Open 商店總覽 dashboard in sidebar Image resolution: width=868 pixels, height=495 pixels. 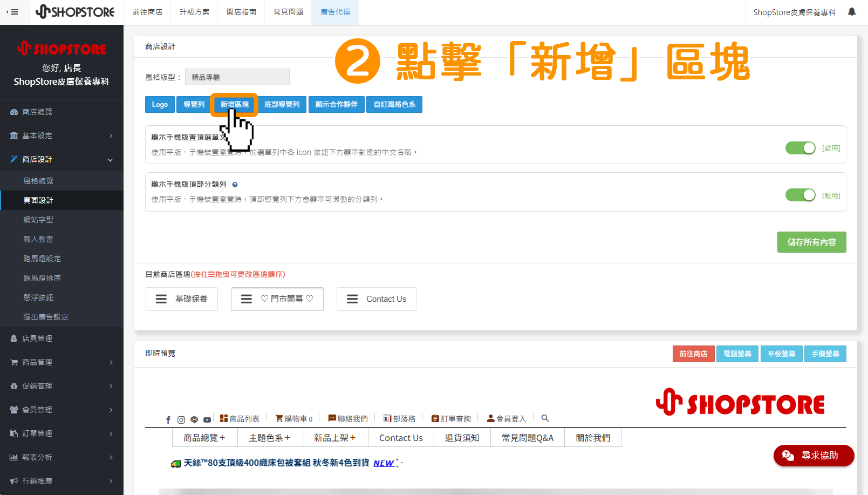[61, 112]
